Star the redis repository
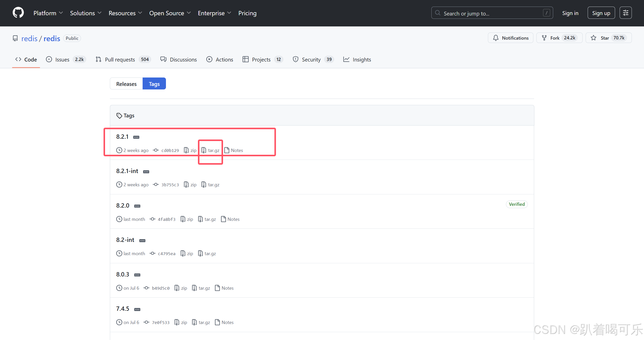This screenshot has width=644, height=340. pyautogui.click(x=608, y=38)
